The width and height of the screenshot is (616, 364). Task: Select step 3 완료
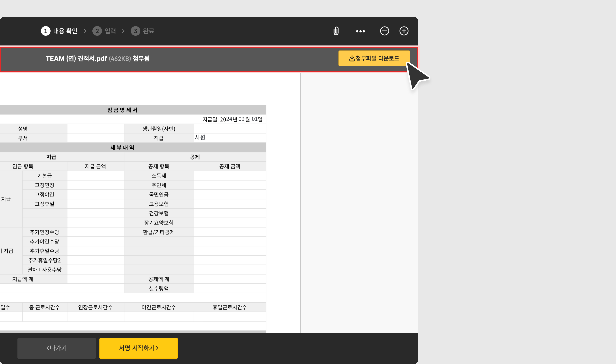point(142,31)
